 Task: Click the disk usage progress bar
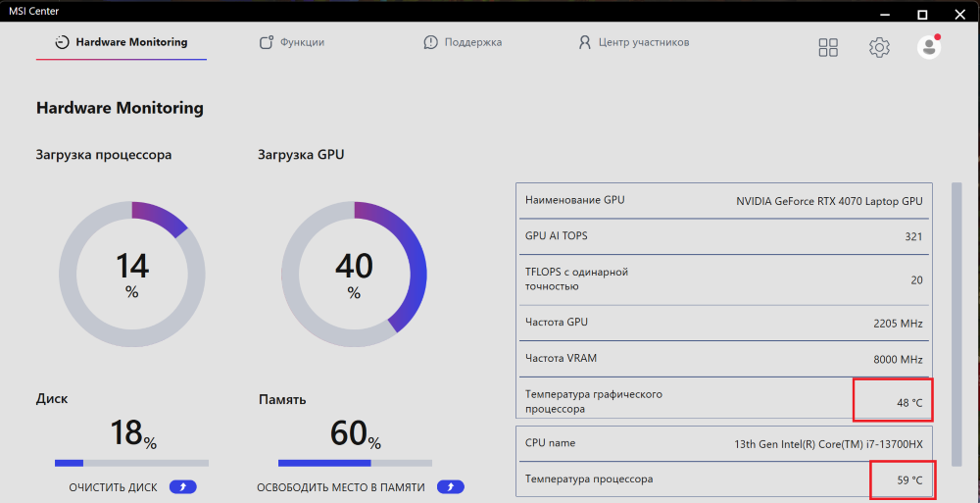[x=132, y=463]
